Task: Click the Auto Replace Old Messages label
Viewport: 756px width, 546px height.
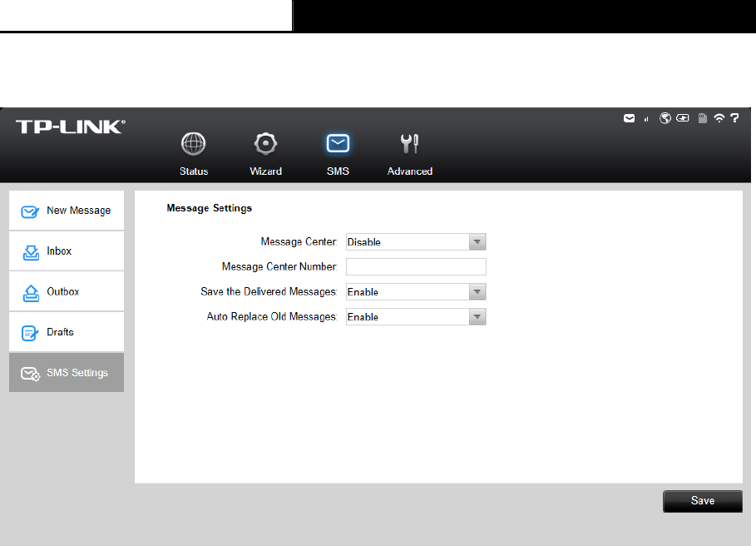Action: click(271, 317)
